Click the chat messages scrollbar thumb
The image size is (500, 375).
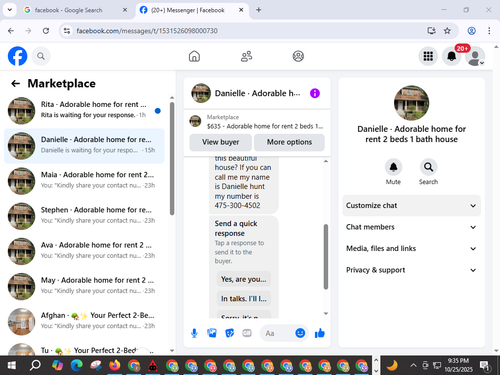pos(326,257)
